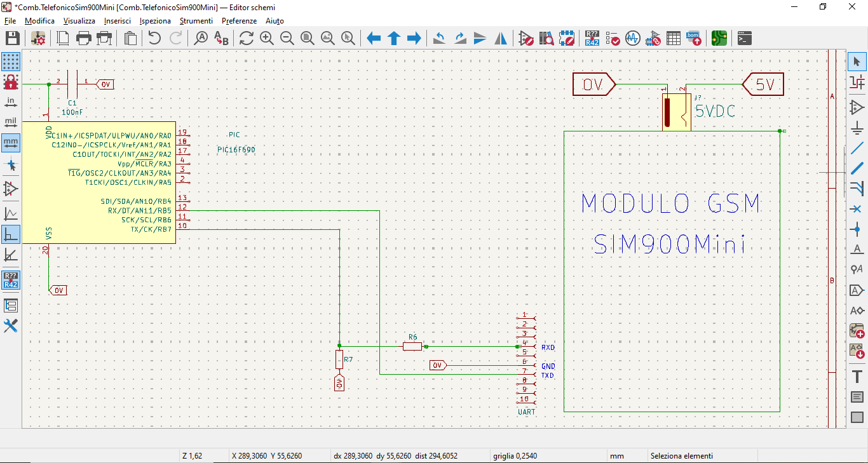
Task: Open the Preferenze menu
Action: (x=239, y=21)
